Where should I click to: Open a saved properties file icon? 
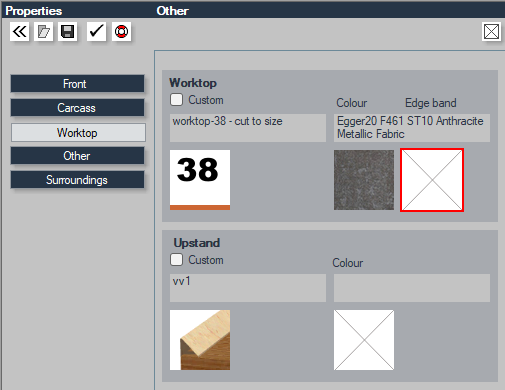pyautogui.click(x=43, y=32)
